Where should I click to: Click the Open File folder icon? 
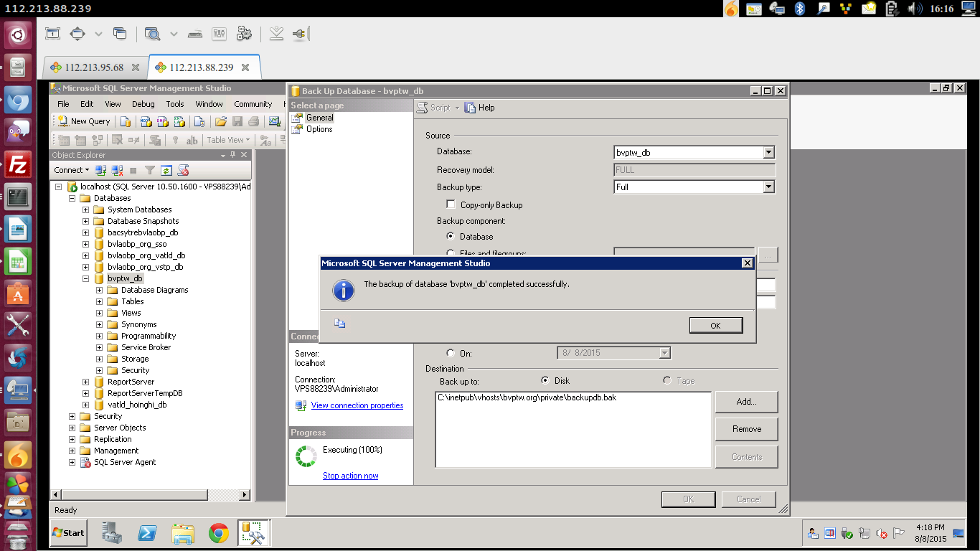click(221, 121)
